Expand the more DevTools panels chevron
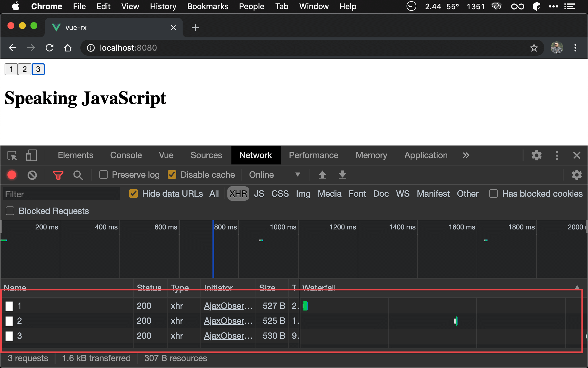The height and width of the screenshot is (368, 588). (x=466, y=155)
